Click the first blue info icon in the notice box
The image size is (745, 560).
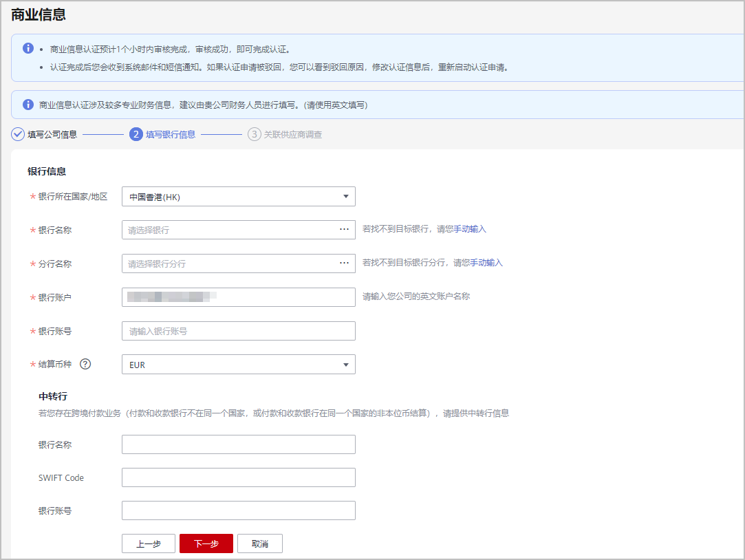pos(28,48)
